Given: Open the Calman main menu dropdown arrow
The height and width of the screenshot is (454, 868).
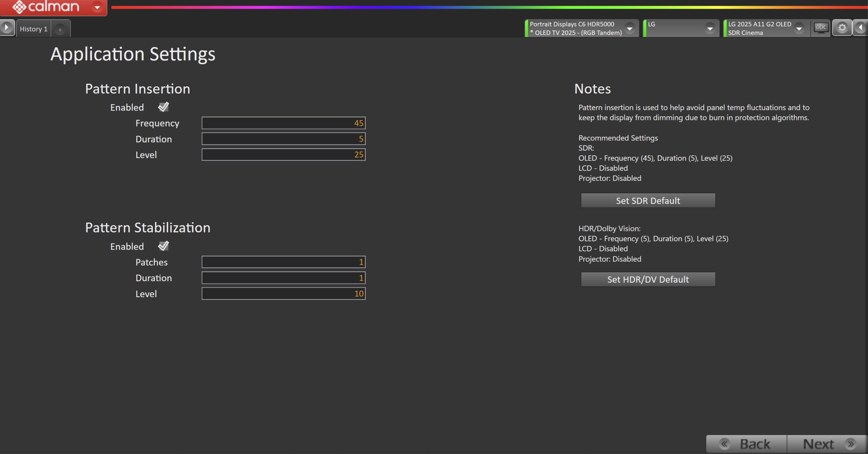Looking at the screenshot, I should pos(97,7).
